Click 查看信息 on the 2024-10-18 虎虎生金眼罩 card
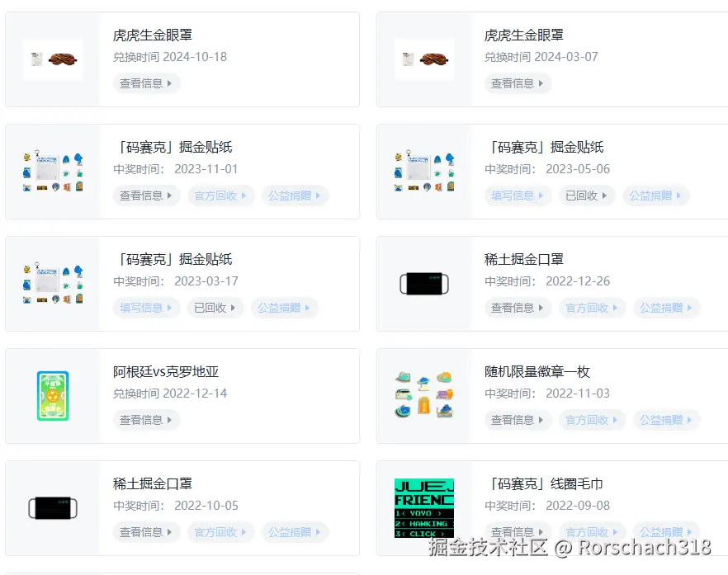Screen dimensions: 728x575 coord(146,83)
